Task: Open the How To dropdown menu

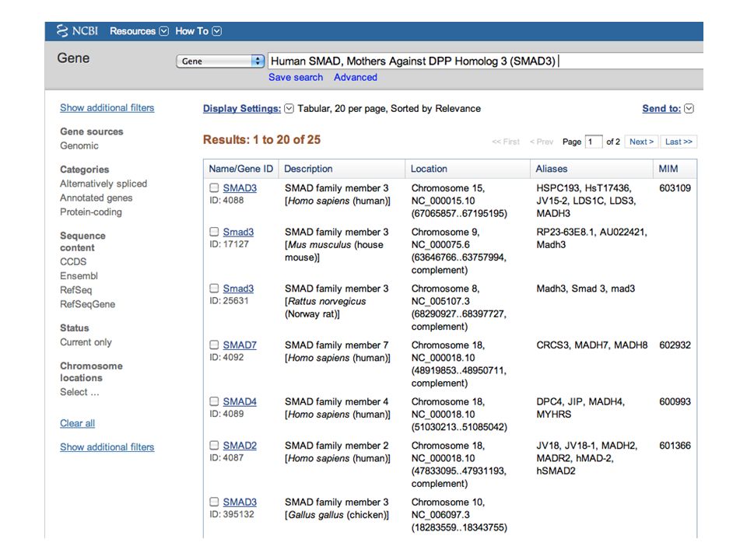Action: 198,31
